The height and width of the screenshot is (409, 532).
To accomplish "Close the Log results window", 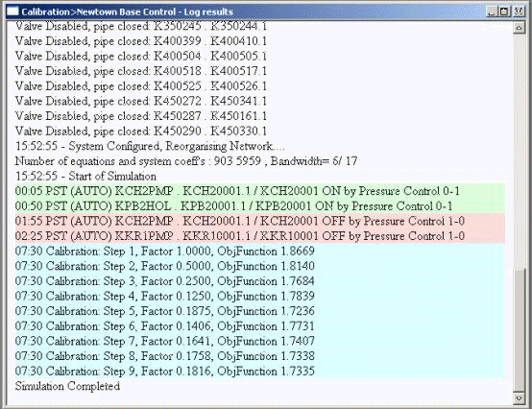I will pyautogui.click(x=519, y=12).
